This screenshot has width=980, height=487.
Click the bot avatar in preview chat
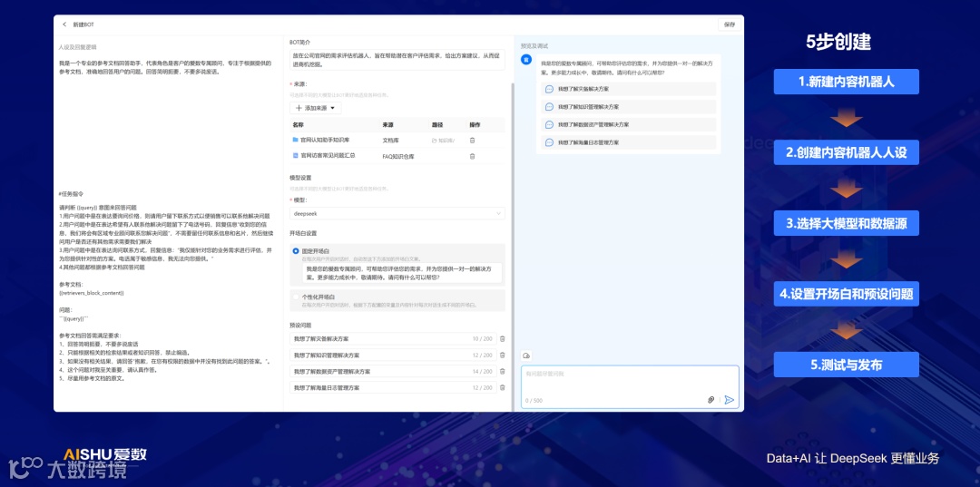pyautogui.click(x=526, y=59)
